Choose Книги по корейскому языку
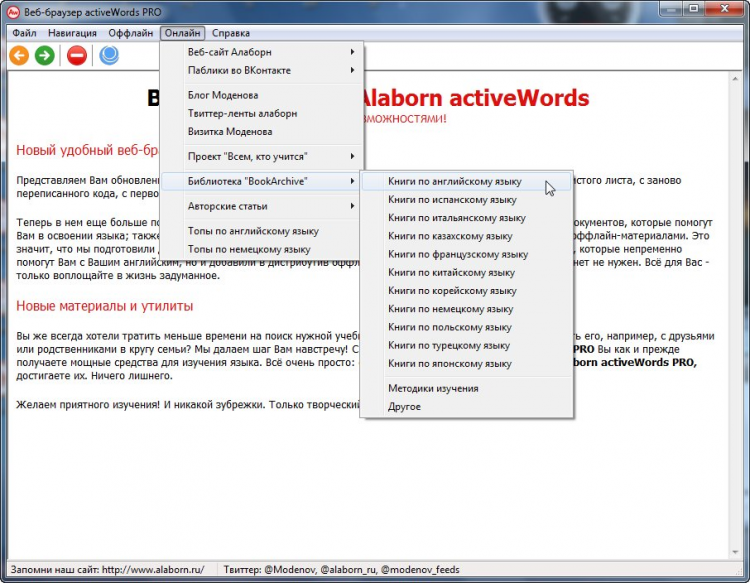 coord(466,291)
